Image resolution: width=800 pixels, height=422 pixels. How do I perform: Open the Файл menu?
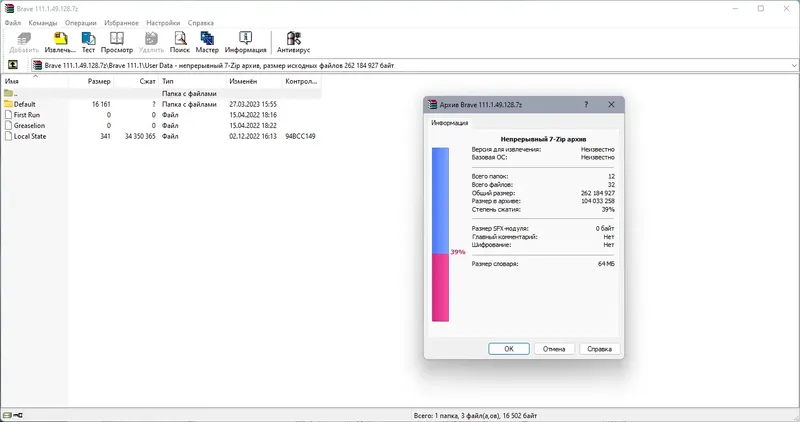(13, 23)
